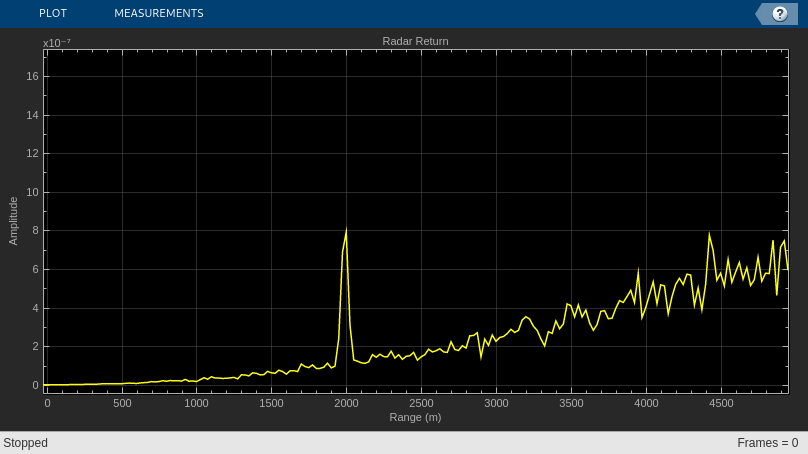Click the 8 tick label on the amplitude axis

tap(36, 230)
